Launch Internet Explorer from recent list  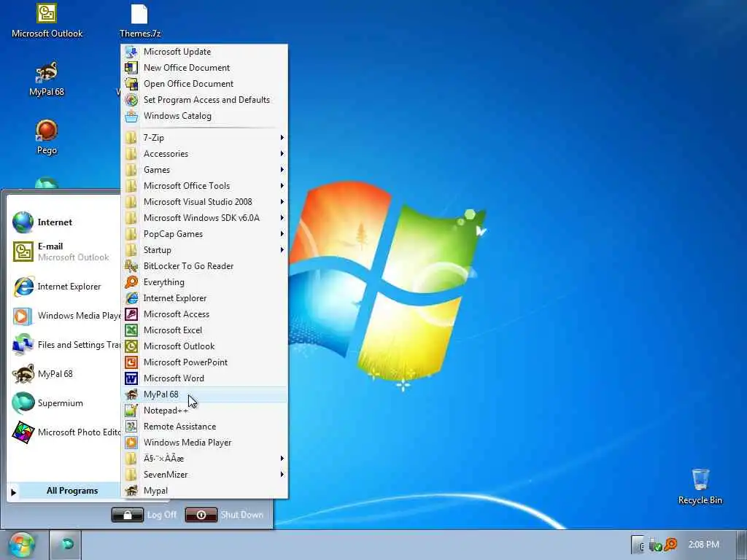(x=64, y=286)
